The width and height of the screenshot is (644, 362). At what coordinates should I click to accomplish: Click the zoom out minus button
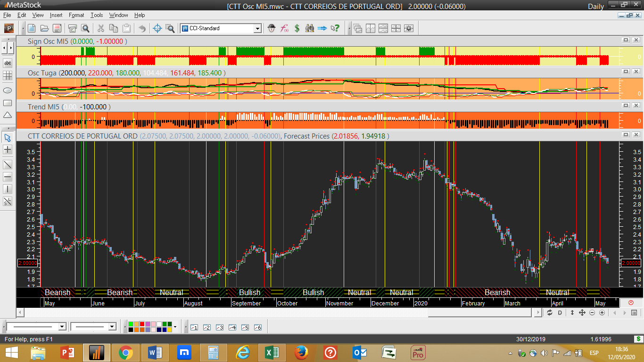pyautogui.click(x=592, y=313)
